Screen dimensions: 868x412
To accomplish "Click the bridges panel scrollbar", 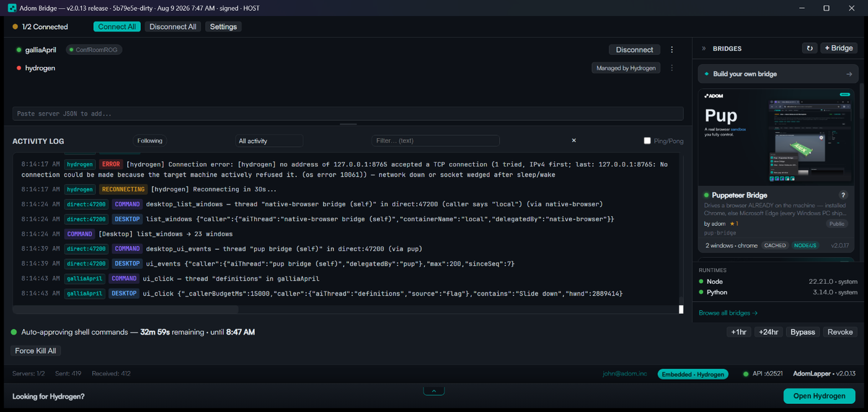I will pyautogui.click(x=861, y=100).
